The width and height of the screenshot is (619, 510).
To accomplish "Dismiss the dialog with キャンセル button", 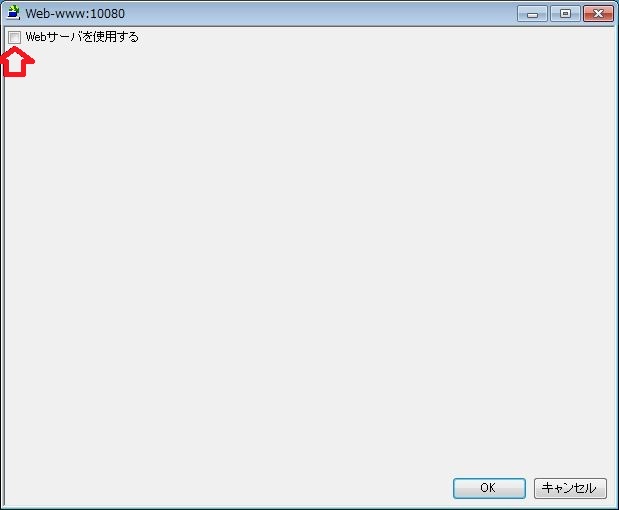I will [x=570, y=488].
